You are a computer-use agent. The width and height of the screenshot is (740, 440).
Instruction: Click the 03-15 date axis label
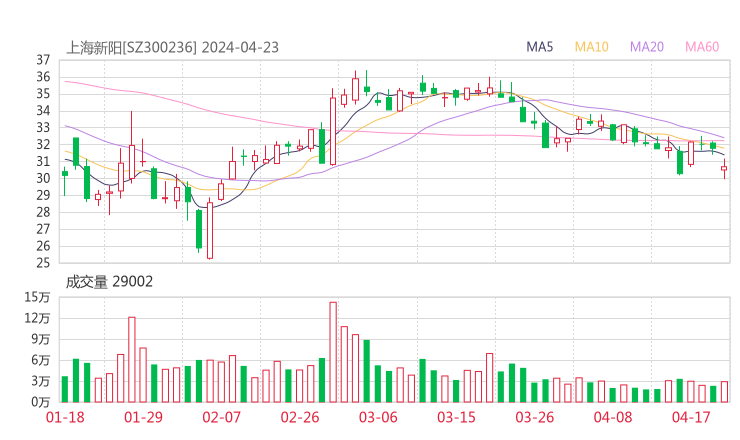(x=456, y=417)
